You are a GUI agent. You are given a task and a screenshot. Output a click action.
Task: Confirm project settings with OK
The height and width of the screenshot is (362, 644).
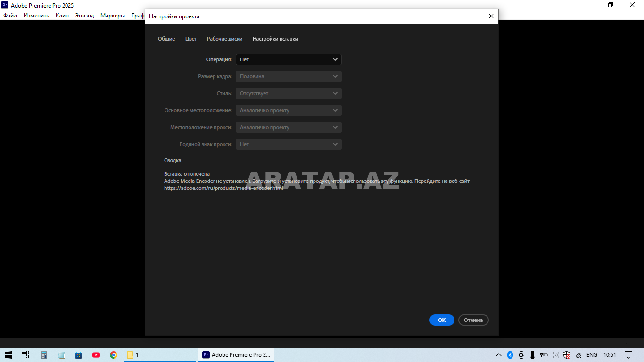click(442, 320)
